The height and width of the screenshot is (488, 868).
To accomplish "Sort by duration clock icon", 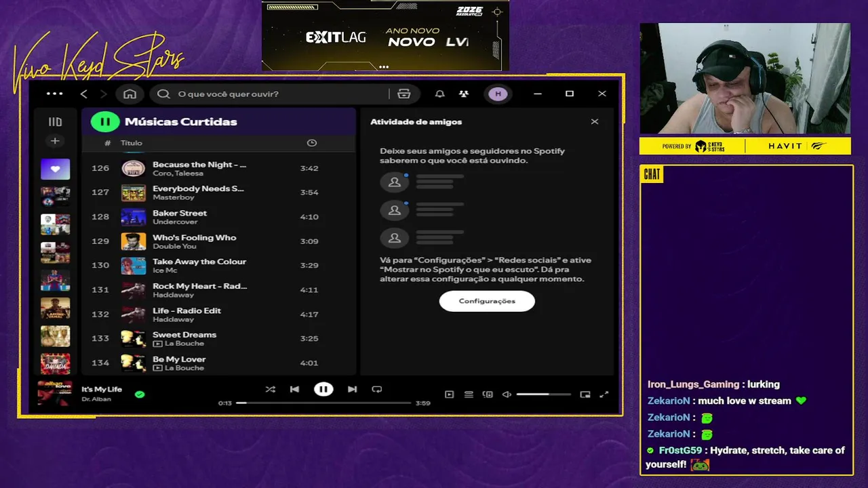I will (x=311, y=143).
